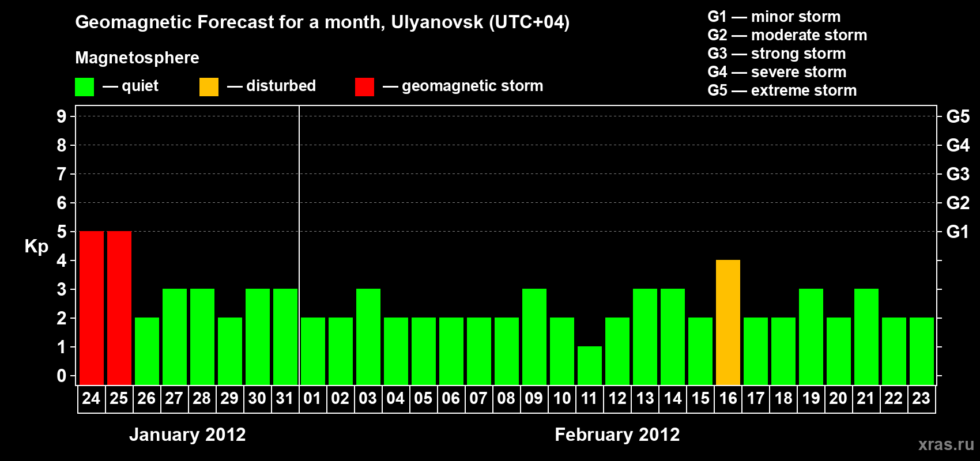The height and width of the screenshot is (461, 980).
Task: Click the G2 label on right axis
Action: (958, 203)
